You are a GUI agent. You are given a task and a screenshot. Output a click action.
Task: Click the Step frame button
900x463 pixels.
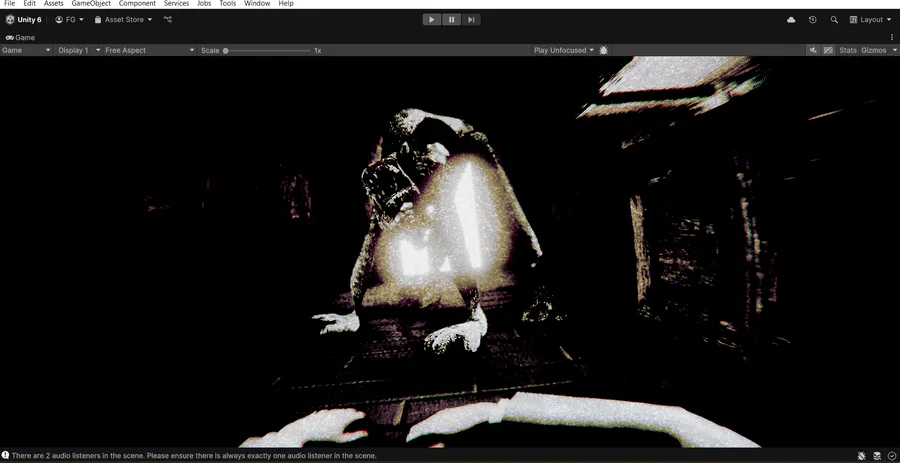[x=471, y=20]
